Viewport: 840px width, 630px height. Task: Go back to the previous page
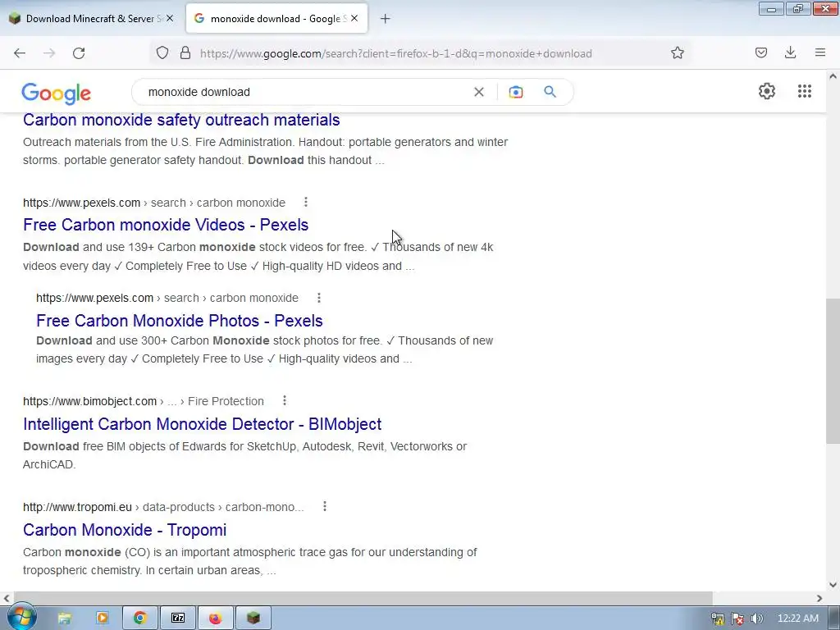[20, 53]
